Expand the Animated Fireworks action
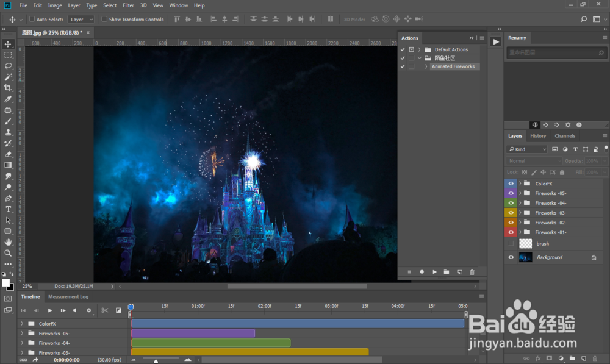Screen dimensions: 610x364 click(426, 66)
